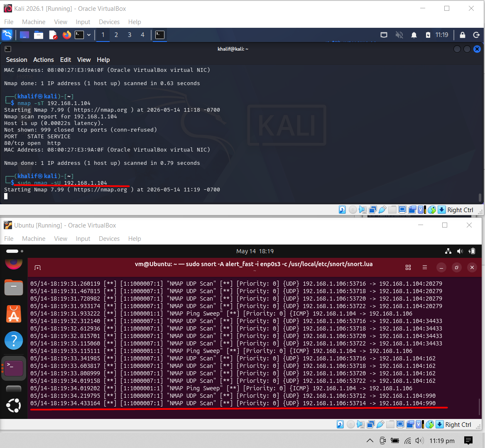Click the terminal icon in khalif@kali title bar

(8, 49)
